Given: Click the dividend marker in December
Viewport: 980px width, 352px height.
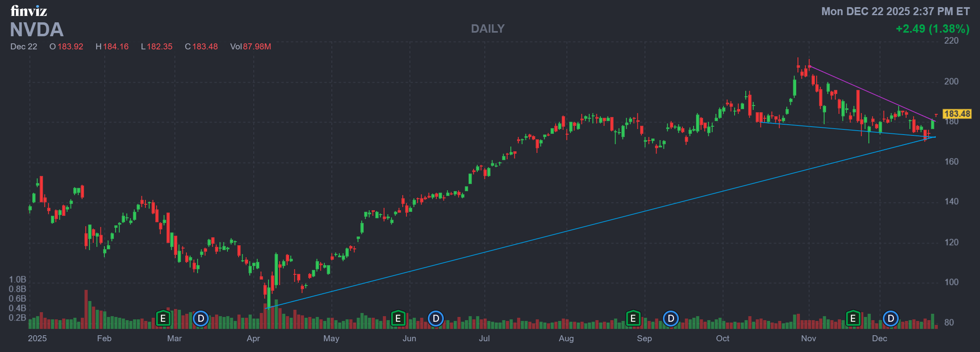Looking at the screenshot, I should [x=891, y=319].
